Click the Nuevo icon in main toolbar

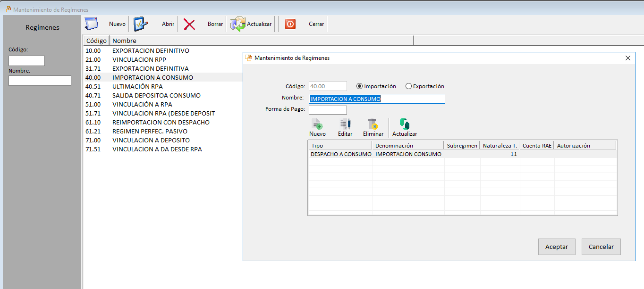click(91, 24)
